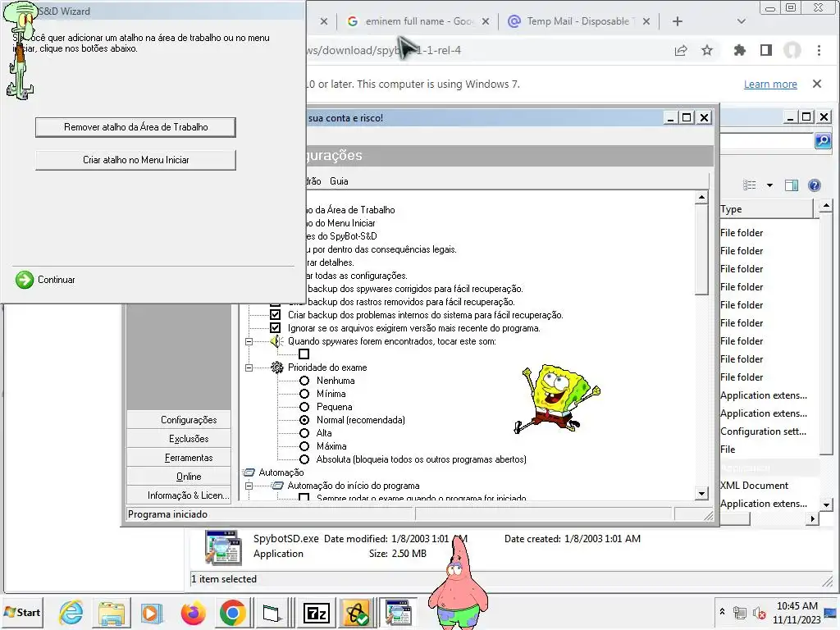Click Criar atalho no Menu Iniciar button

point(135,160)
